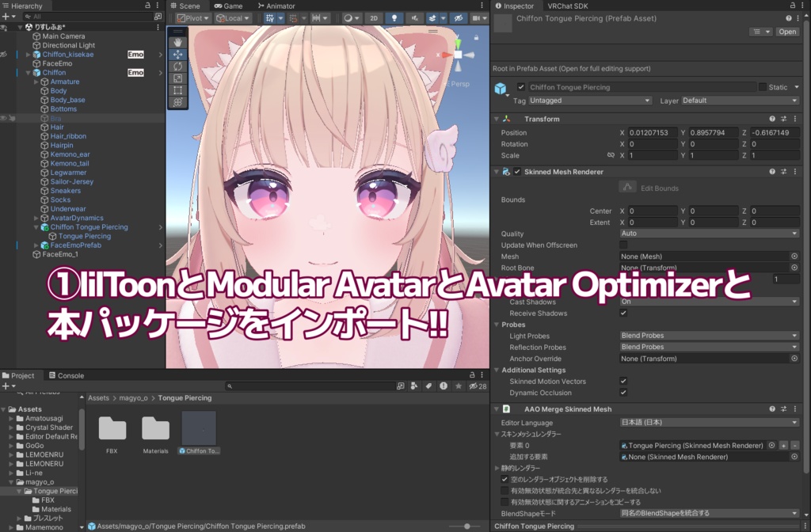
Task: Toggle grid snapping icon in Scene toolbar
Action: (x=293, y=18)
